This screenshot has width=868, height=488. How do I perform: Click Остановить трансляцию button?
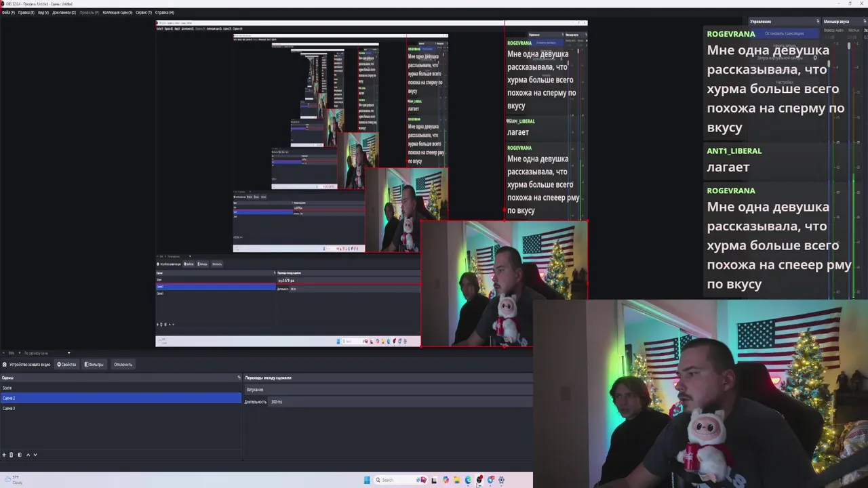(785, 33)
